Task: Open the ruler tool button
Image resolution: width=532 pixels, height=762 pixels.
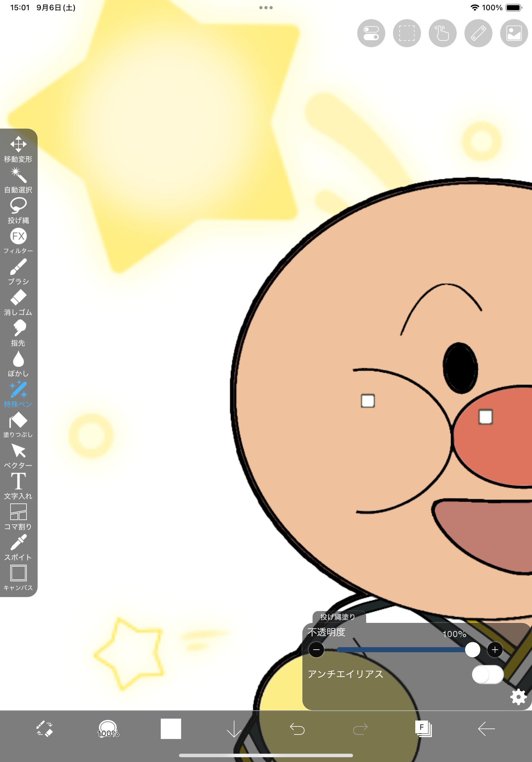Action: click(478, 33)
